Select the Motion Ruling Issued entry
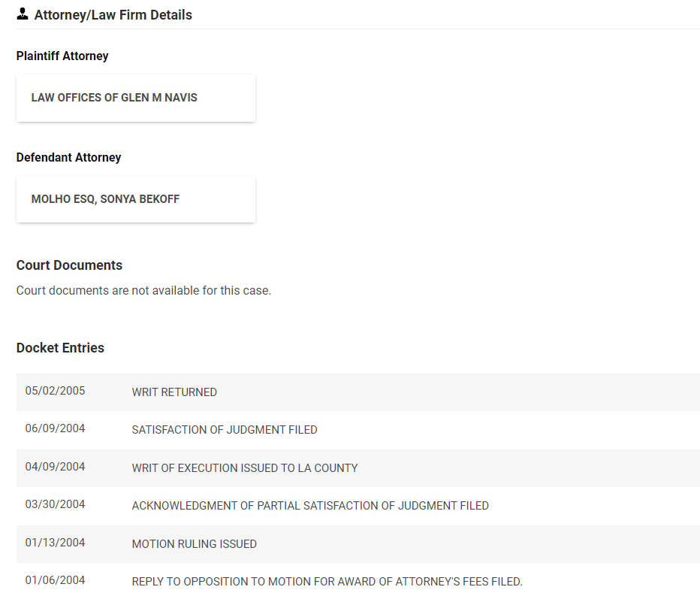700x593 pixels. [194, 543]
